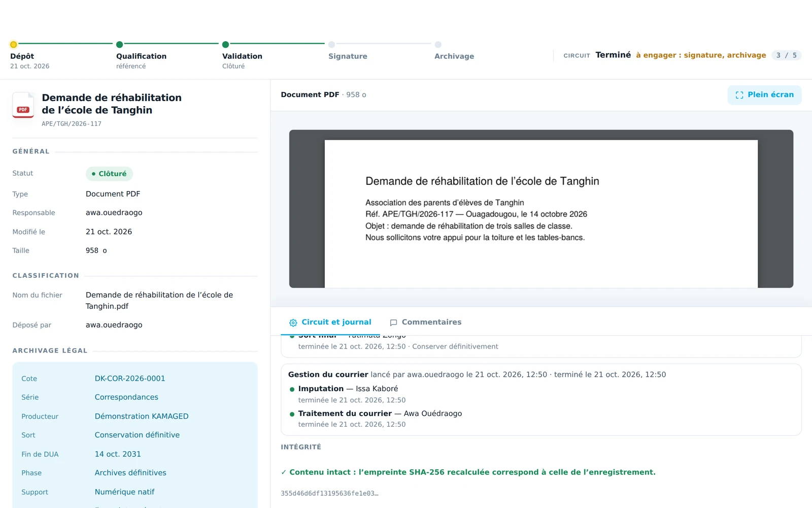812x508 pixels.
Task: Click the Clôturé status badge
Action: pyautogui.click(x=109, y=174)
